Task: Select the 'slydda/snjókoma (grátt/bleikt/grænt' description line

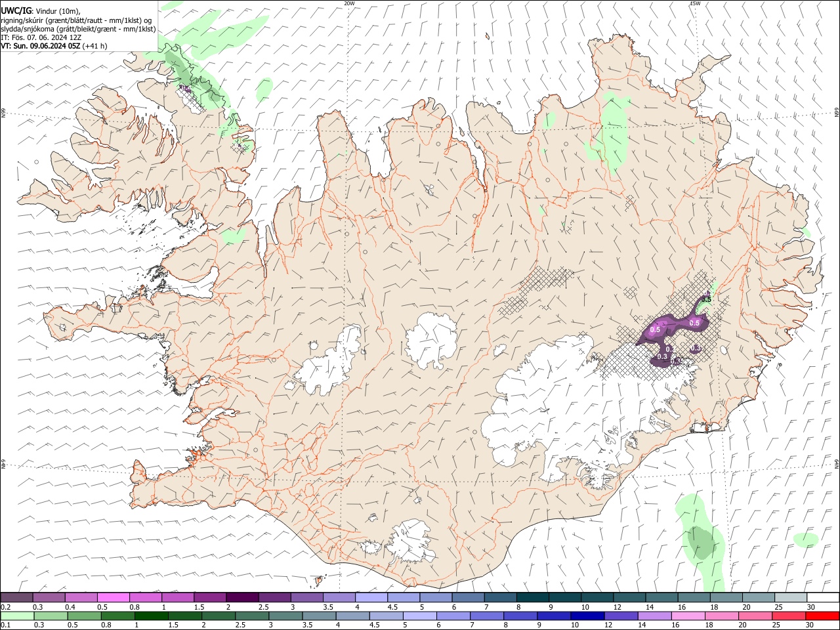Action: 78,29
